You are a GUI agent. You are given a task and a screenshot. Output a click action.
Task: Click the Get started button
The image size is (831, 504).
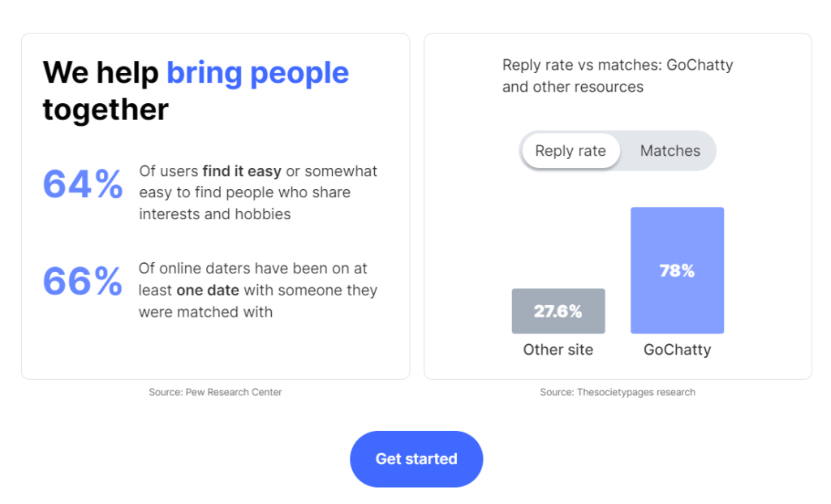pyautogui.click(x=416, y=459)
